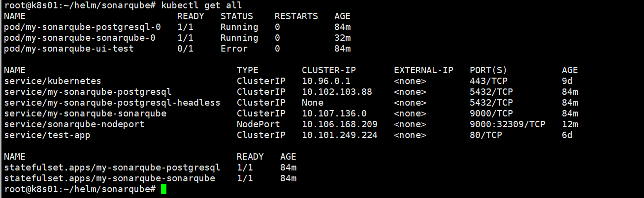Click the PORT(S) column header
Image resolution: width=644 pixels, height=198 pixels.
[x=488, y=70]
